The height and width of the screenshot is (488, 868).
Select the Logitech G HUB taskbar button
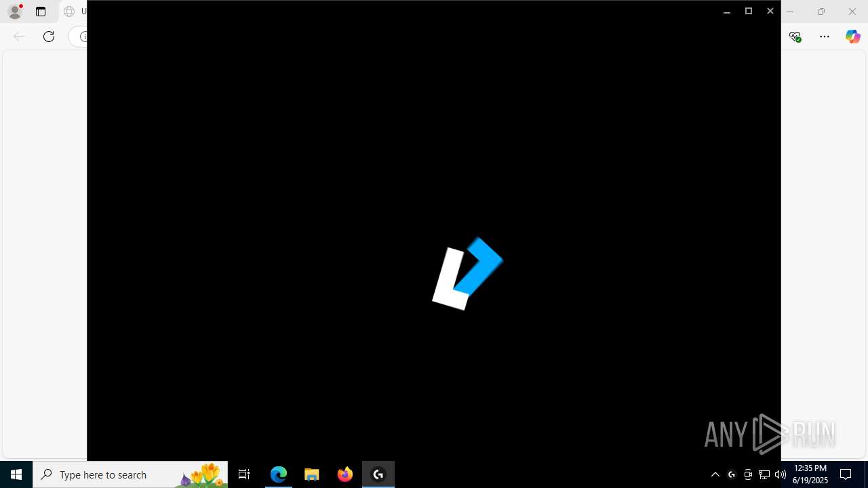pyautogui.click(x=378, y=474)
